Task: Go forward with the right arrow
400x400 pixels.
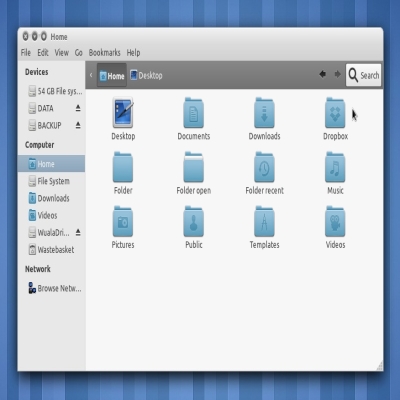Action: tap(337, 74)
